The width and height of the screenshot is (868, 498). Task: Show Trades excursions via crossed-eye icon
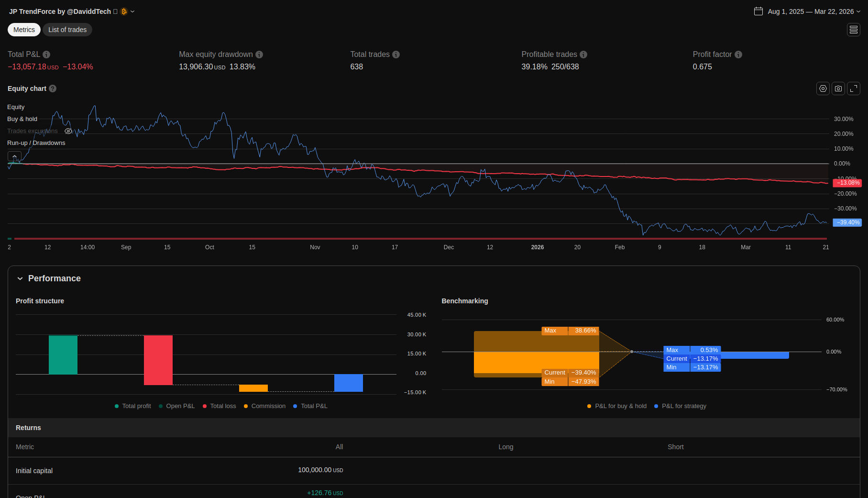click(68, 131)
